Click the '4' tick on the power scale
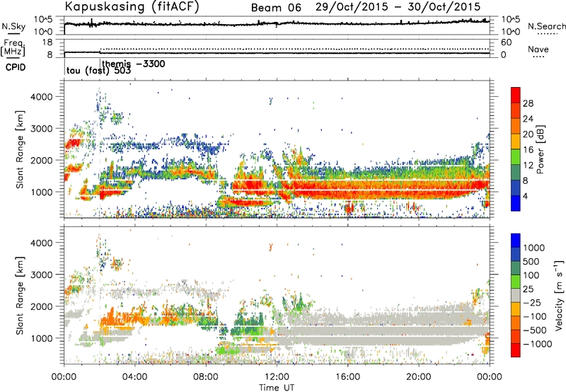This screenshot has height=392, width=566. pos(525,196)
